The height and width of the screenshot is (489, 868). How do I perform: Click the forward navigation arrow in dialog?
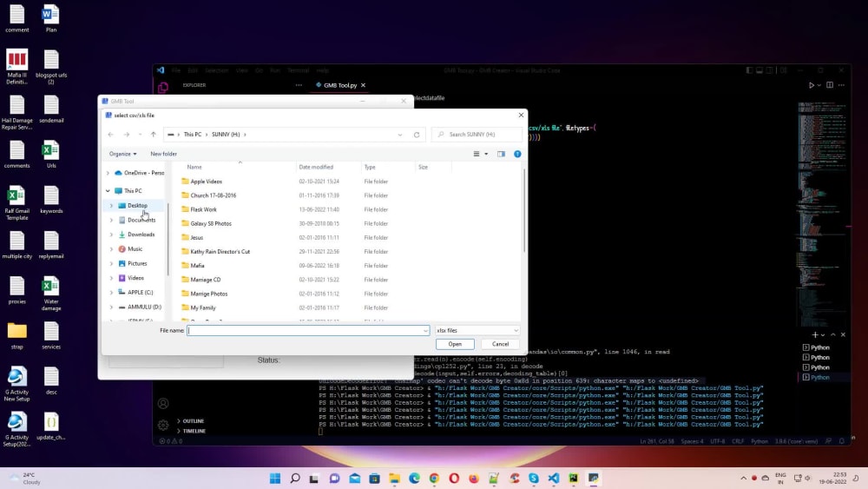pyautogui.click(x=126, y=135)
